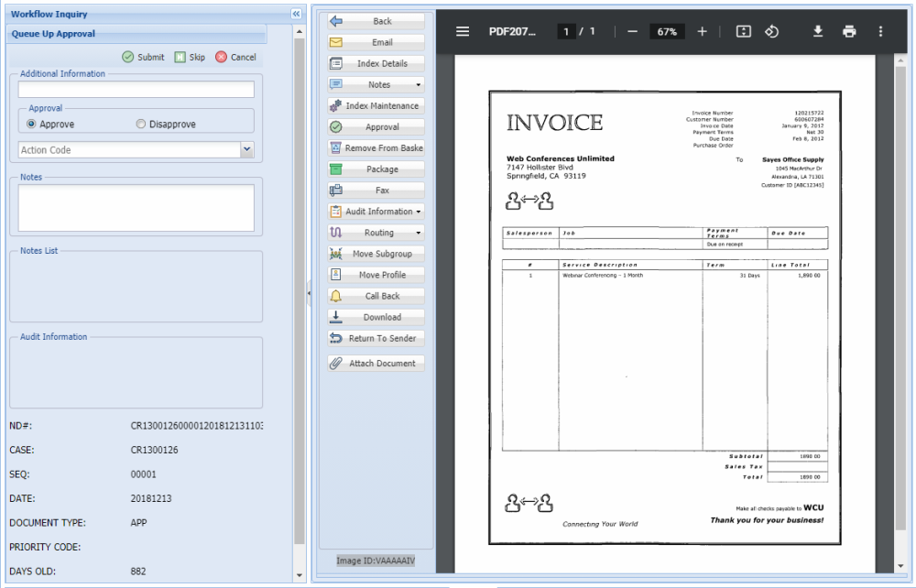Image resolution: width=916 pixels, height=588 pixels.
Task: Click the Package green box icon
Action: [x=336, y=169]
